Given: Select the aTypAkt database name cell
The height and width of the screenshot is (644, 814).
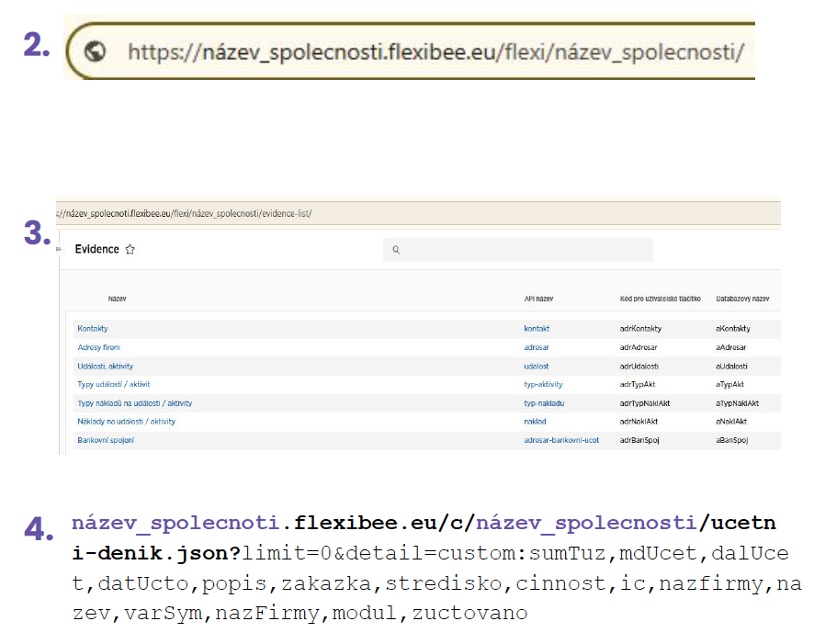Looking at the screenshot, I should point(729,384).
